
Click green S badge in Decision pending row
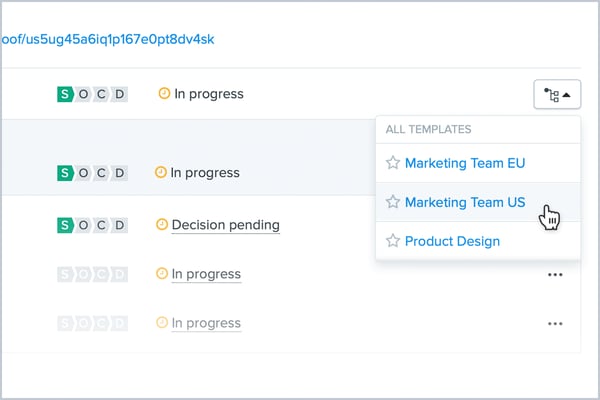pyautogui.click(x=66, y=225)
